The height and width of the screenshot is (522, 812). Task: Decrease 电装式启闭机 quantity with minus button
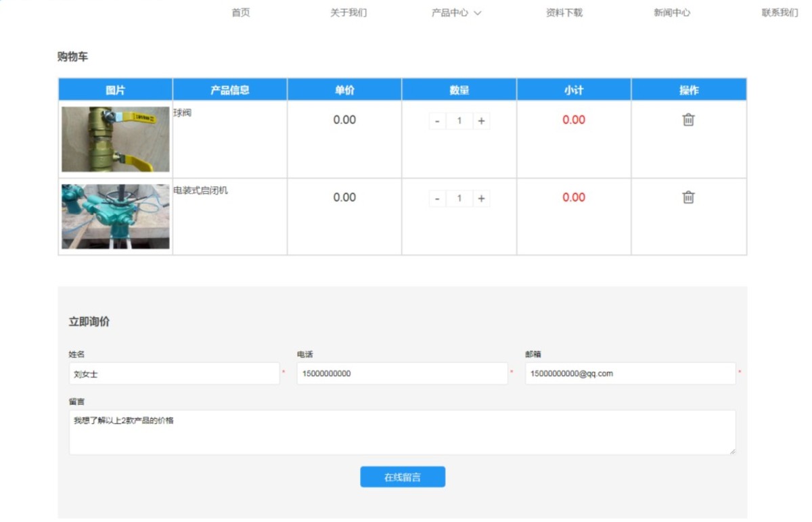click(437, 199)
